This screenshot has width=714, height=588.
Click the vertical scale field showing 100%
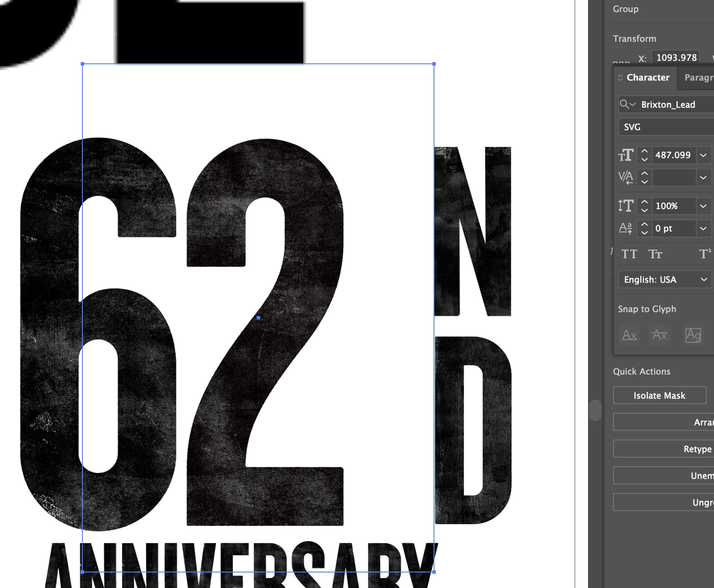tap(674, 206)
